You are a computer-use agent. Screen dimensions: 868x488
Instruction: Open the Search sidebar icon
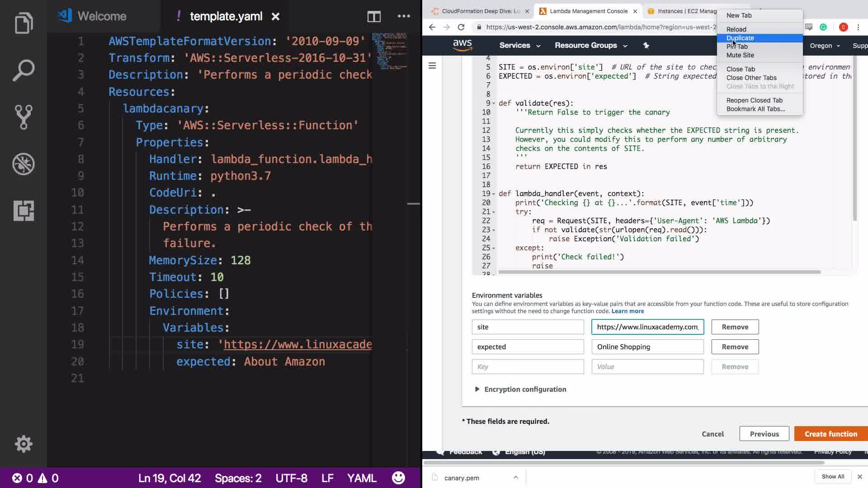click(24, 70)
